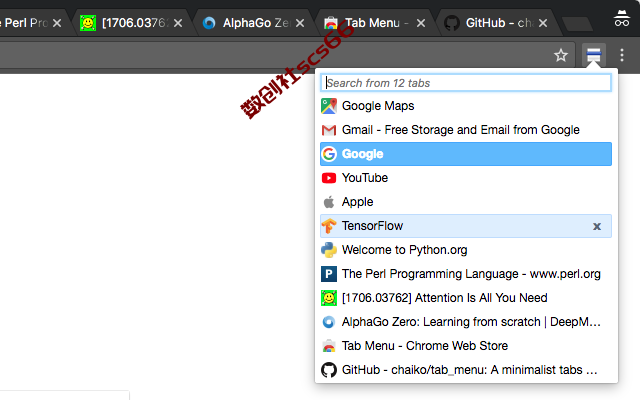Click the Chrome Web Store favicon in list
The width and height of the screenshot is (640, 400).
(329, 346)
